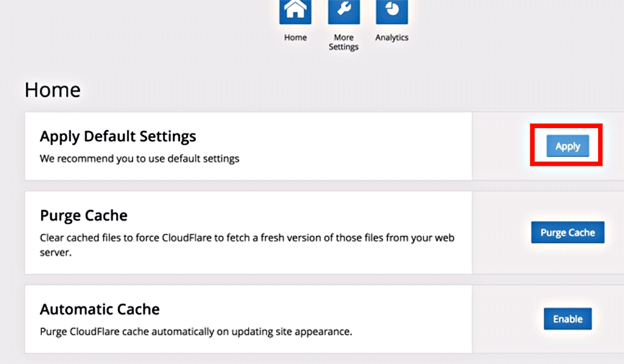This screenshot has height=364, width=624.
Task: Click the blue Analytics navigation icon
Action: click(x=391, y=11)
